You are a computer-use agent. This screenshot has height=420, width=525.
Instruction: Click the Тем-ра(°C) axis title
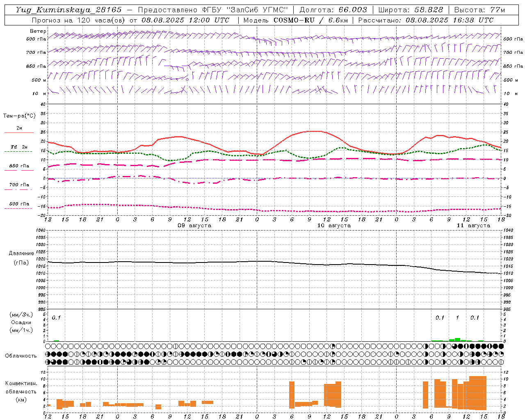[x=19, y=116]
